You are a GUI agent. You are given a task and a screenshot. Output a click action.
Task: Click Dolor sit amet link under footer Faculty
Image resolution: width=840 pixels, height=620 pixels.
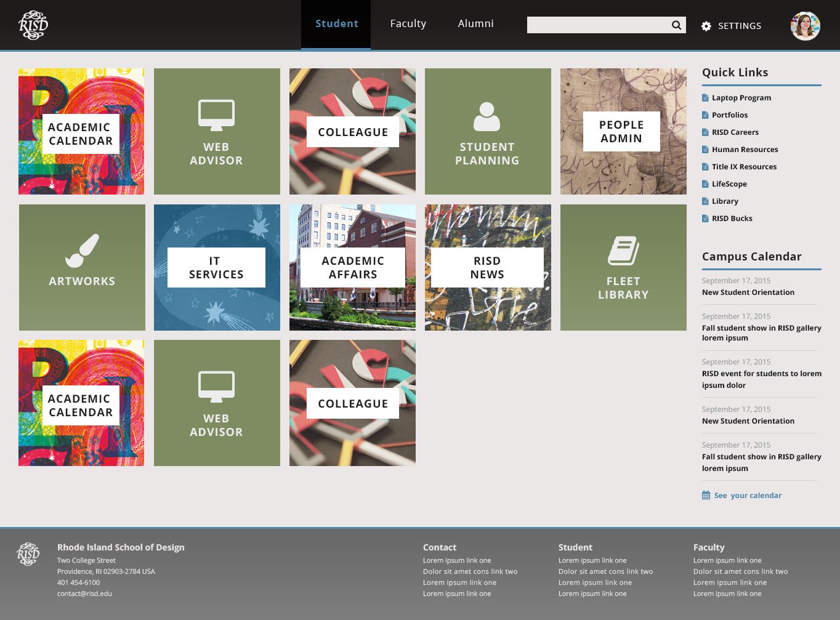(x=740, y=572)
